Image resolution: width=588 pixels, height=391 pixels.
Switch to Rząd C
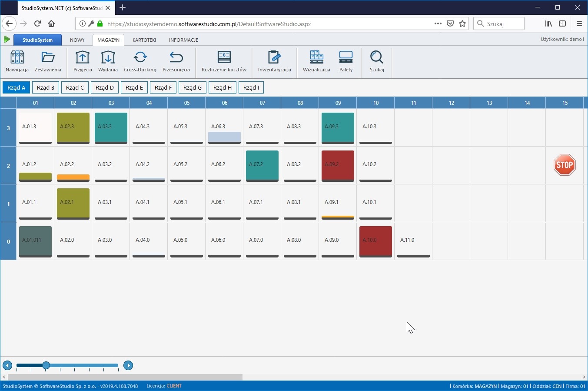[75, 87]
